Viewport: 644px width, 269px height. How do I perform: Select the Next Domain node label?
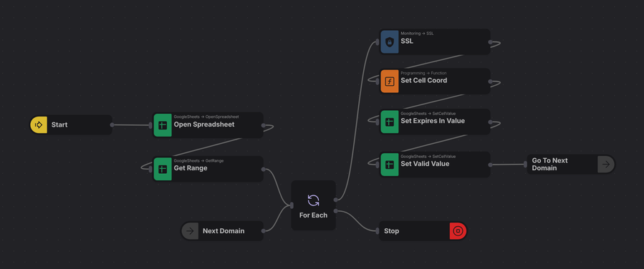point(224,231)
